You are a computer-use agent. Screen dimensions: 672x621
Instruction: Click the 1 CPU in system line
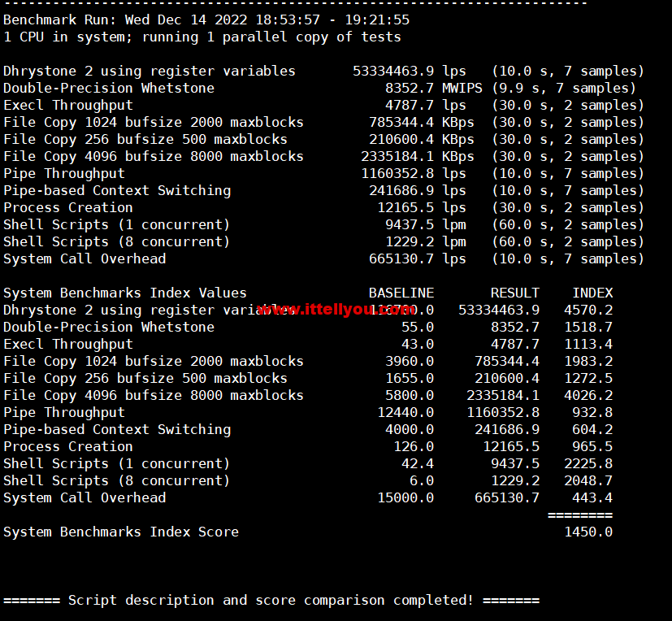pyautogui.click(x=202, y=37)
